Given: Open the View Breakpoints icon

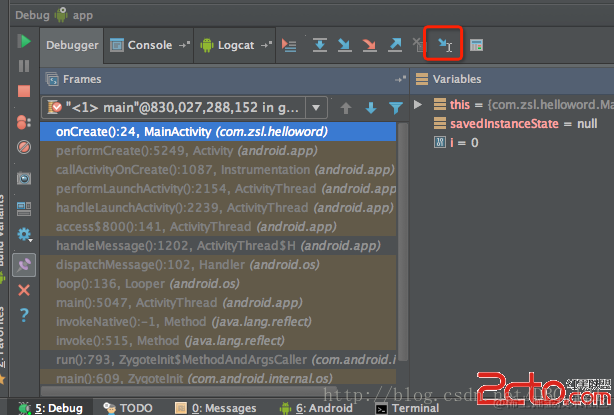Looking at the screenshot, I should [24, 122].
